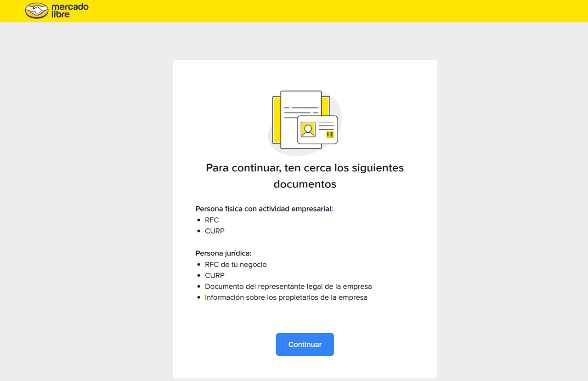This screenshot has height=381, width=588.
Task: Click the bullet point before "RFC de tu negocio"
Action: pyautogui.click(x=199, y=265)
